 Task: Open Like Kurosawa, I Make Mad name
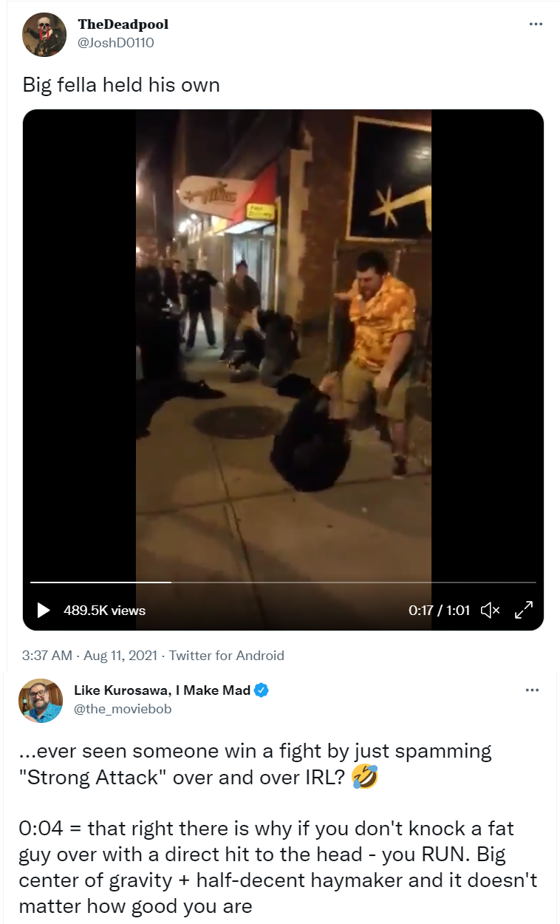(162, 690)
